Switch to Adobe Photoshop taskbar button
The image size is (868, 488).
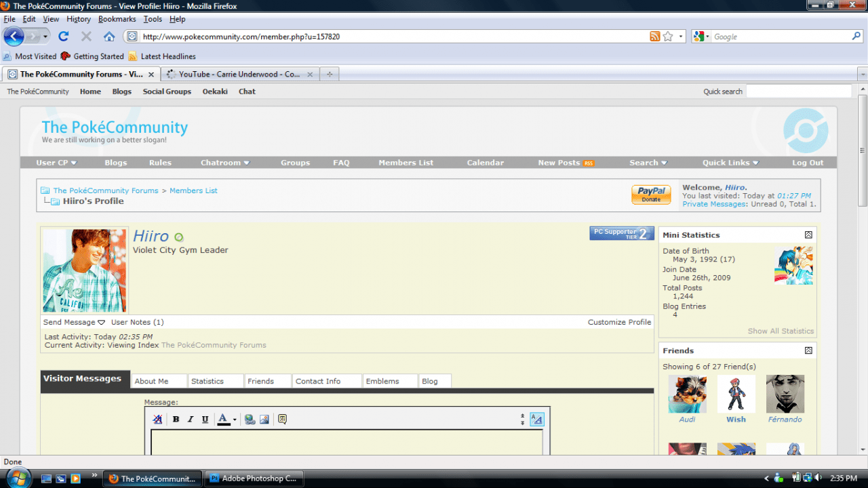click(254, 479)
